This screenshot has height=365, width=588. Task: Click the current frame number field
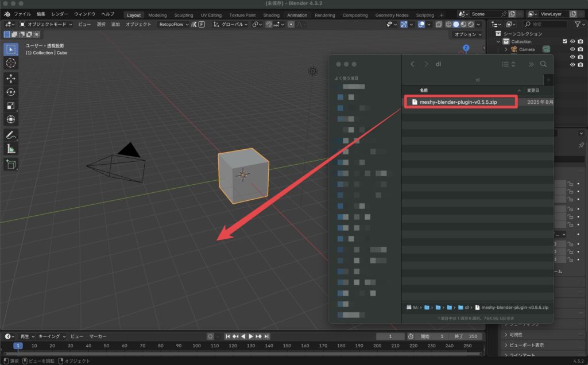pos(390,336)
